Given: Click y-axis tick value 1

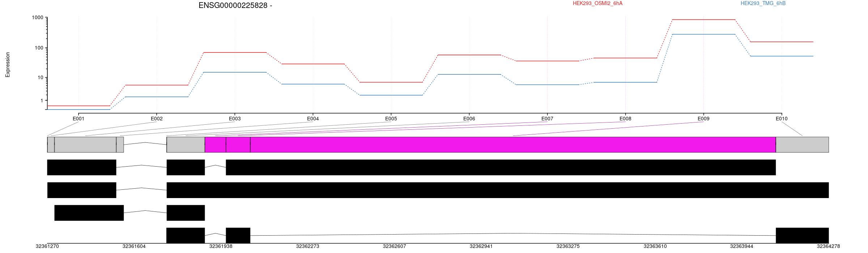Looking at the screenshot, I should point(42,100).
